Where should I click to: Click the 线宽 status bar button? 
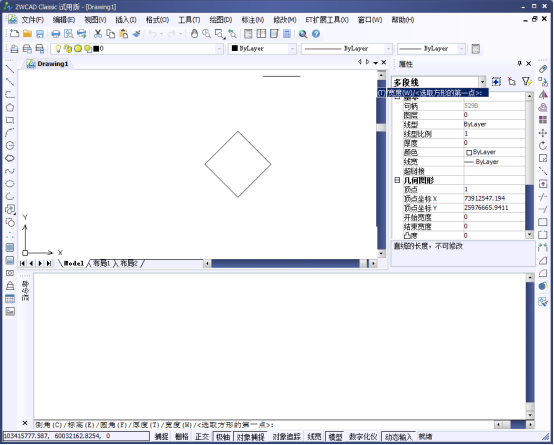click(314, 437)
